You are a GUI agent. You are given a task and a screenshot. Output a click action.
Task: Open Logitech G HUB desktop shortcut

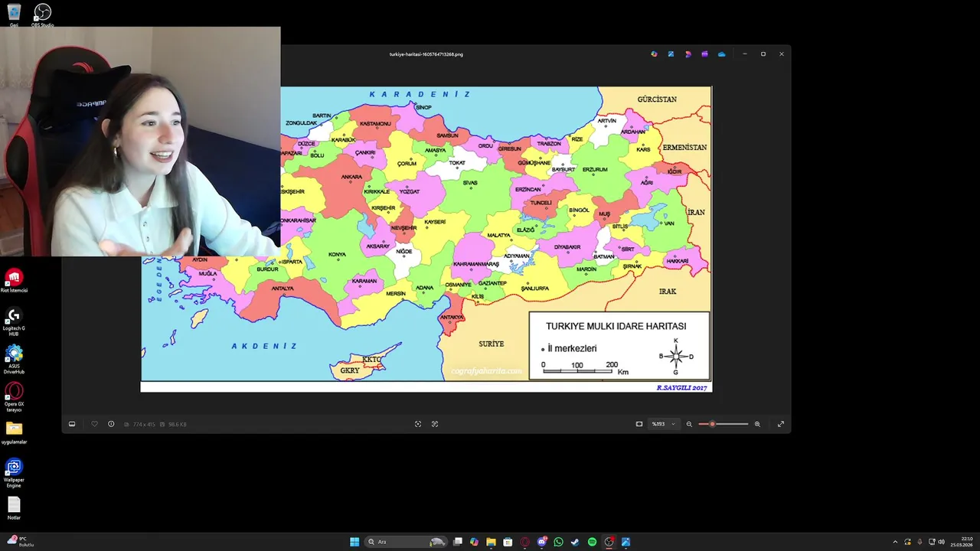(14, 321)
